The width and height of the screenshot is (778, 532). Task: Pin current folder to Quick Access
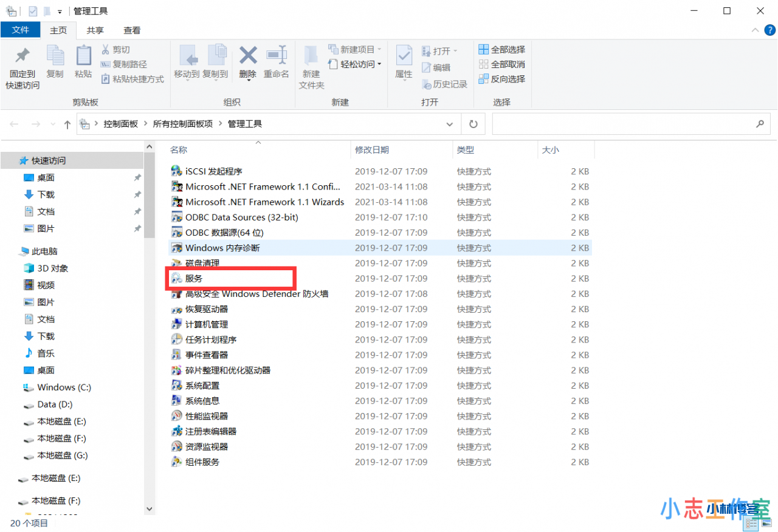22,66
